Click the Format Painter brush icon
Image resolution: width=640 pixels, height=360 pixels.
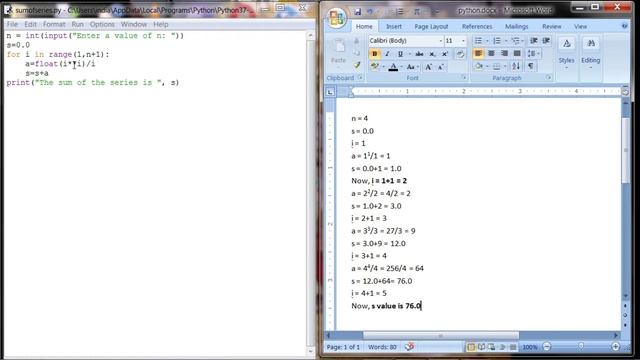pyautogui.click(x=357, y=65)
